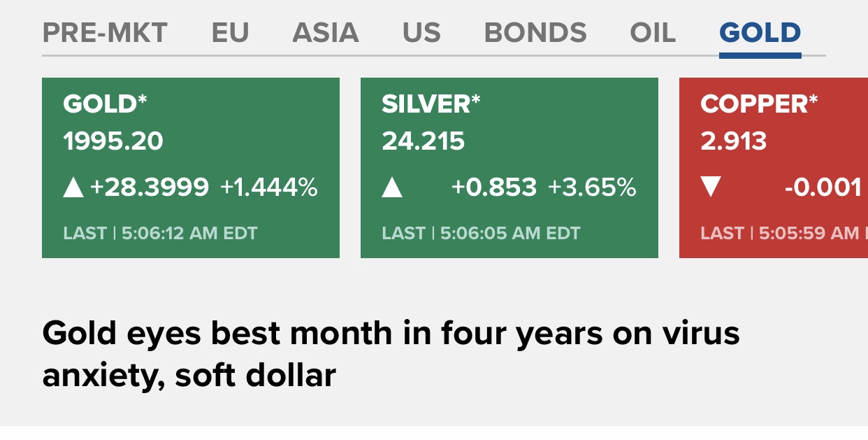868x440 pixels.
Task: Open the 'Gold eyes best month' headline
Action: (391, 354)
